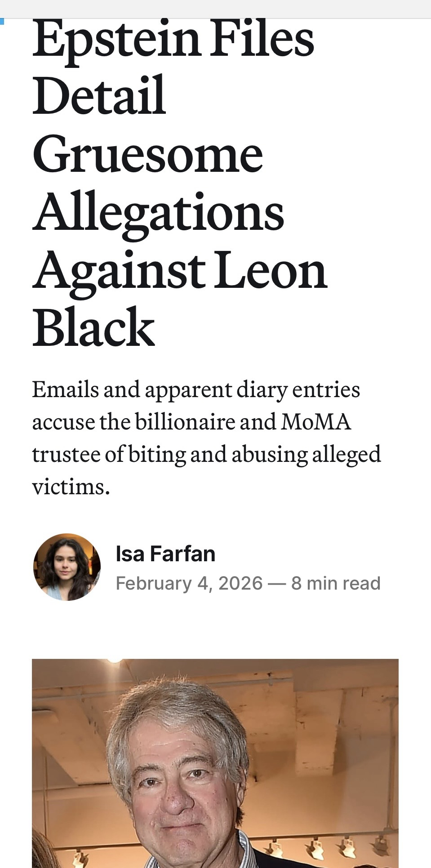Click Isa Farfan's round author avatar
The image size is (431, 868).
click(67, 567)
